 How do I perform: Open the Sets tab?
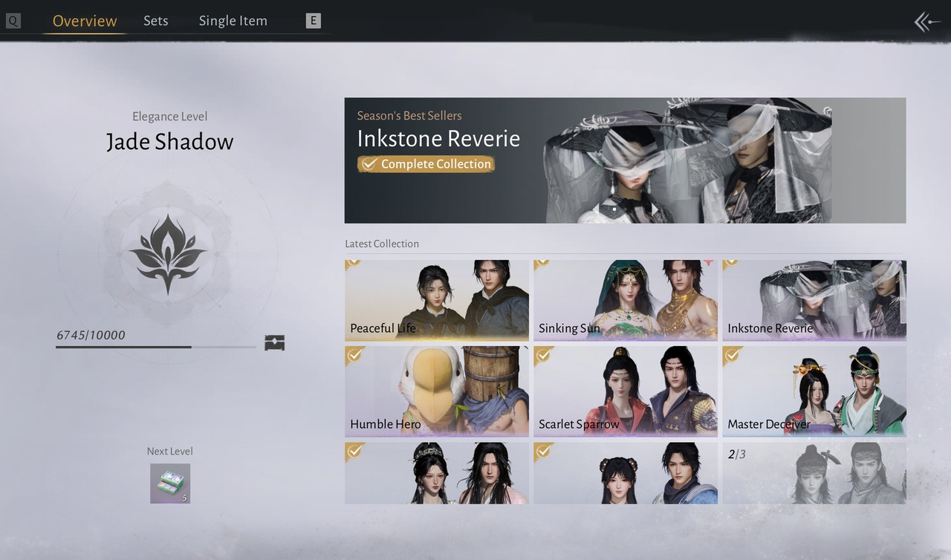click(156, 21)
